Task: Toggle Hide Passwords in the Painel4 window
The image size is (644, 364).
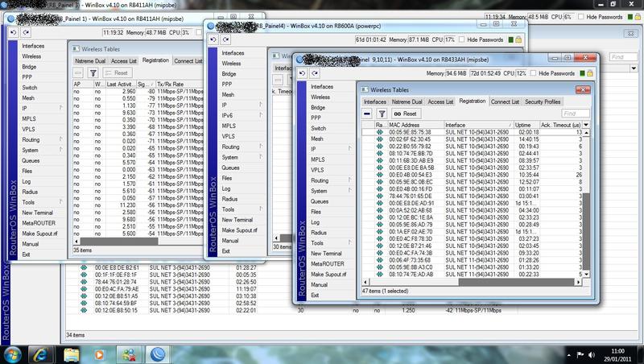Action: tap(461, 39)
